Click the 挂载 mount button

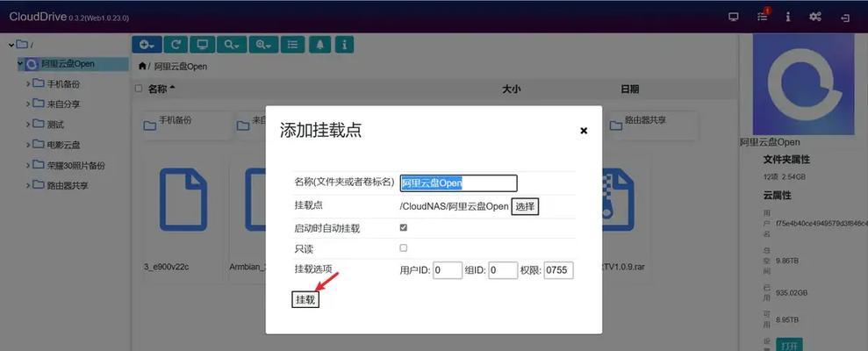click(x=305, y=299)
